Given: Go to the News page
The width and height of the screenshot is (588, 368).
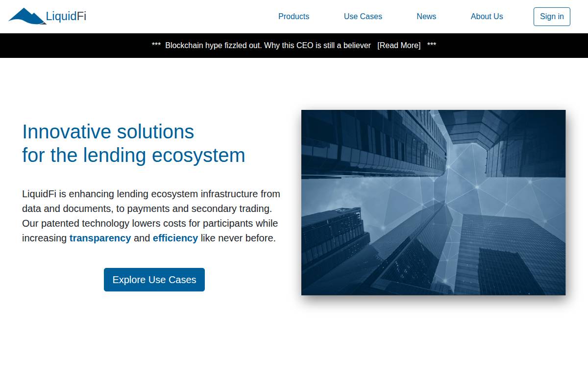Looking at the screenshot, I should (x=426, y=16).
